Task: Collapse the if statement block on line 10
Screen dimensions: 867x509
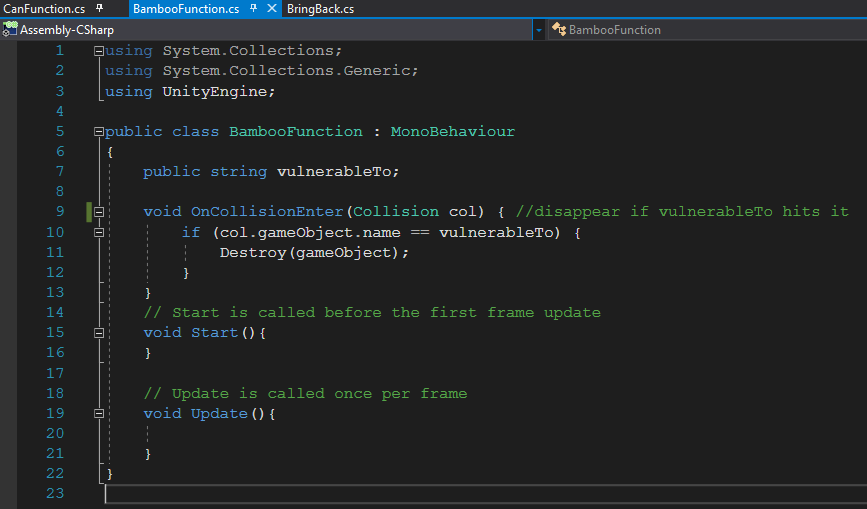Action: (99, 232)
